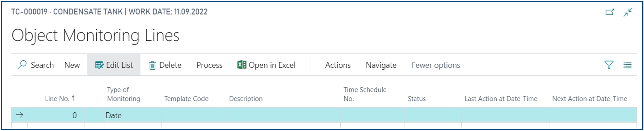The height and width of the screenshot is (131, 644).
Task: Click the Search magnifier icon
Action: tap(22, 65)
